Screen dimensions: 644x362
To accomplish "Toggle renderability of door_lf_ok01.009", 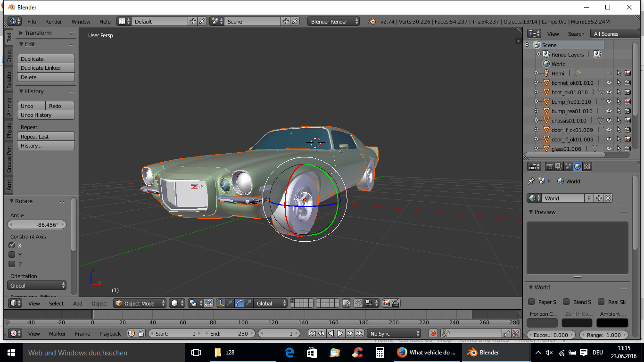I will (x=628, y=130).
